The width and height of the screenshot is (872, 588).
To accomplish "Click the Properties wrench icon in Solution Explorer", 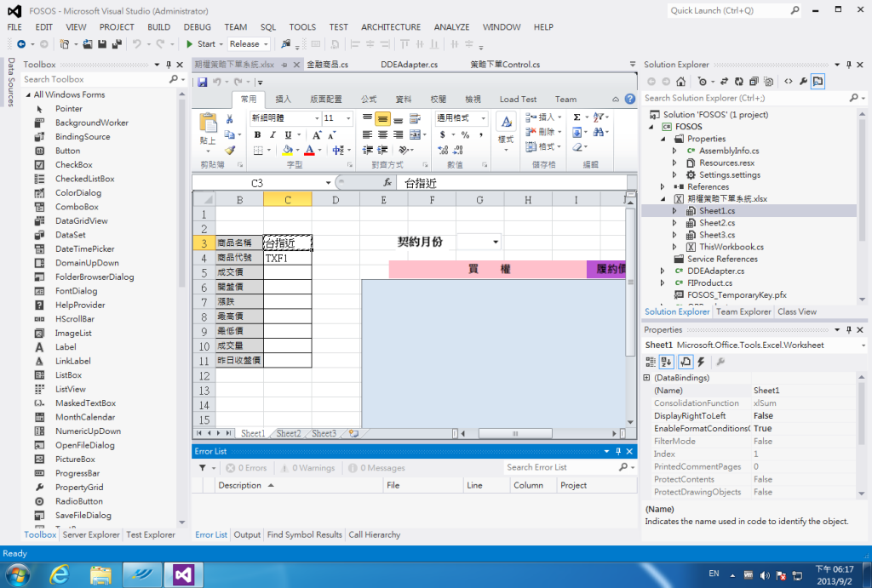I will coord(803,82).
